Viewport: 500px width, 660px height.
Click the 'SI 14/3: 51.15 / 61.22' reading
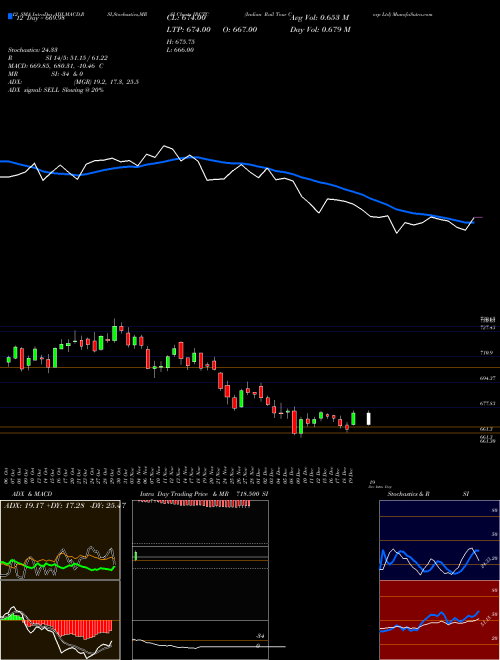click(76, 58)
